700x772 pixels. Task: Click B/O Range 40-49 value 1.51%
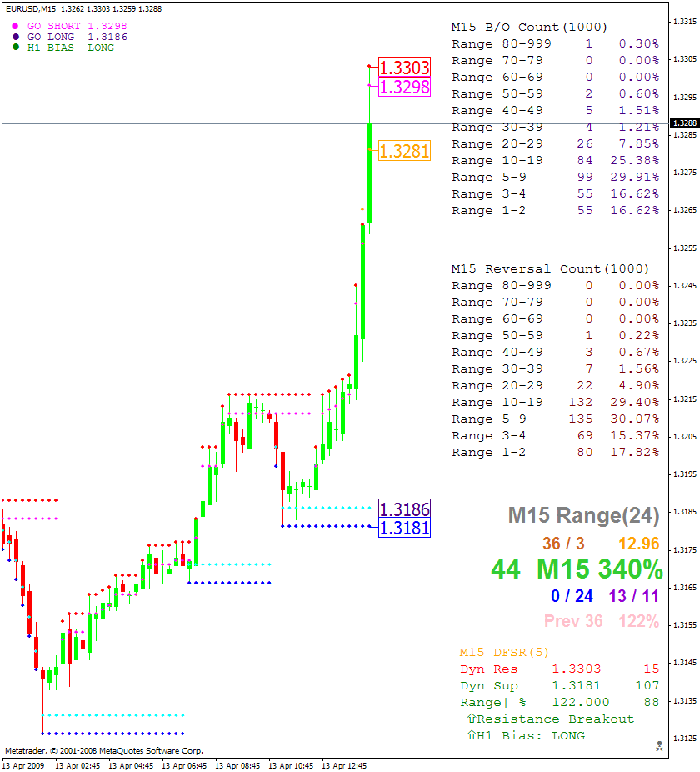tap(639, 110)
